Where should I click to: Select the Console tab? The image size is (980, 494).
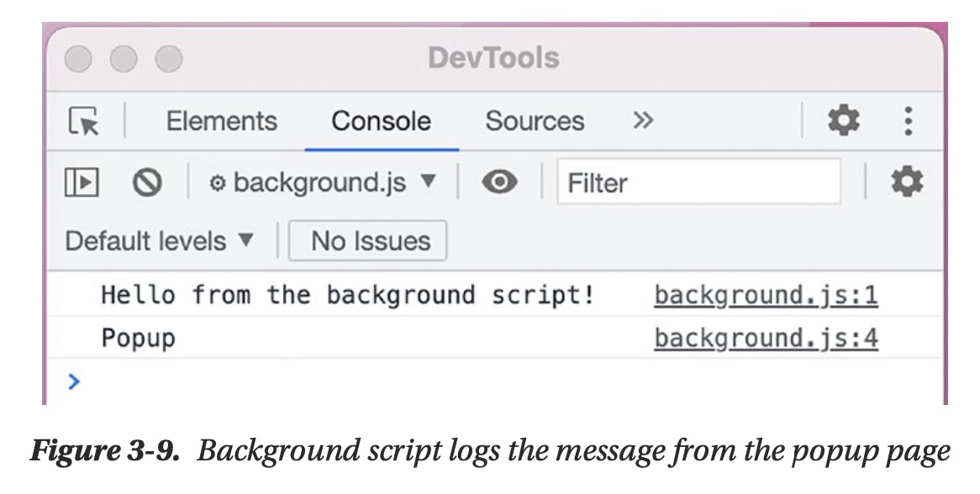pos(381,121)
